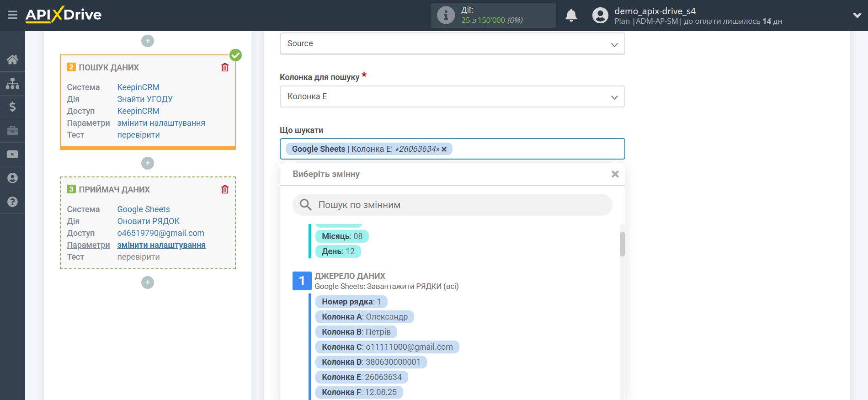Click змінити налаштування in block 3
Screen dimensions: 868x400
[x=161, y=245]
